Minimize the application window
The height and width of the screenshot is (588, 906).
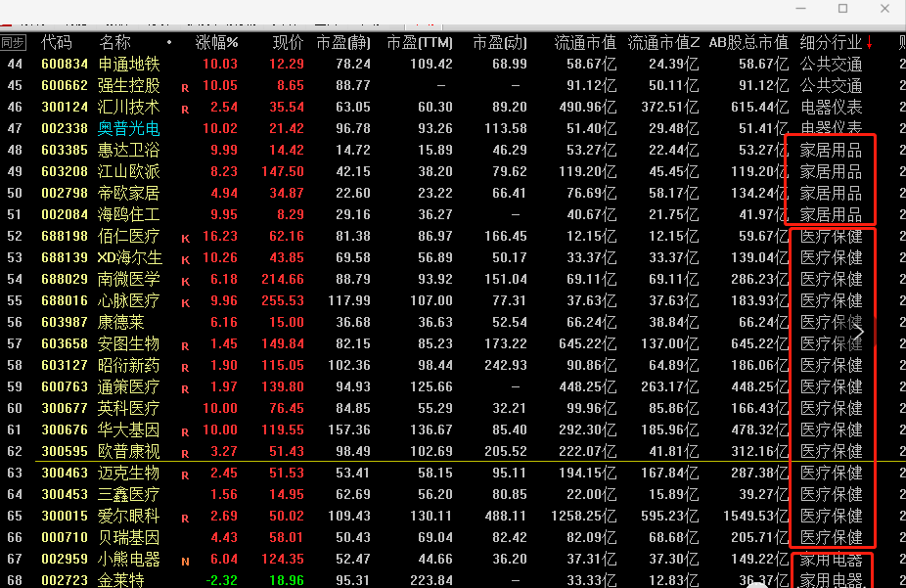pyautogui.click(x=801, y=9)
